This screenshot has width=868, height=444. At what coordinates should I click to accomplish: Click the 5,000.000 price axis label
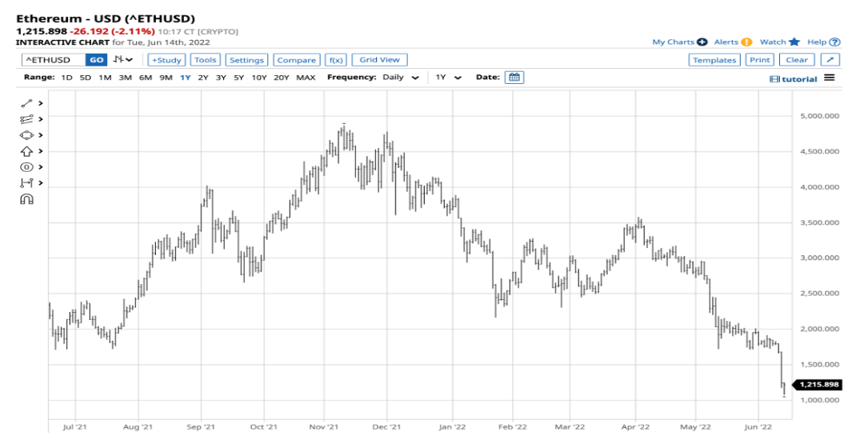819,116
